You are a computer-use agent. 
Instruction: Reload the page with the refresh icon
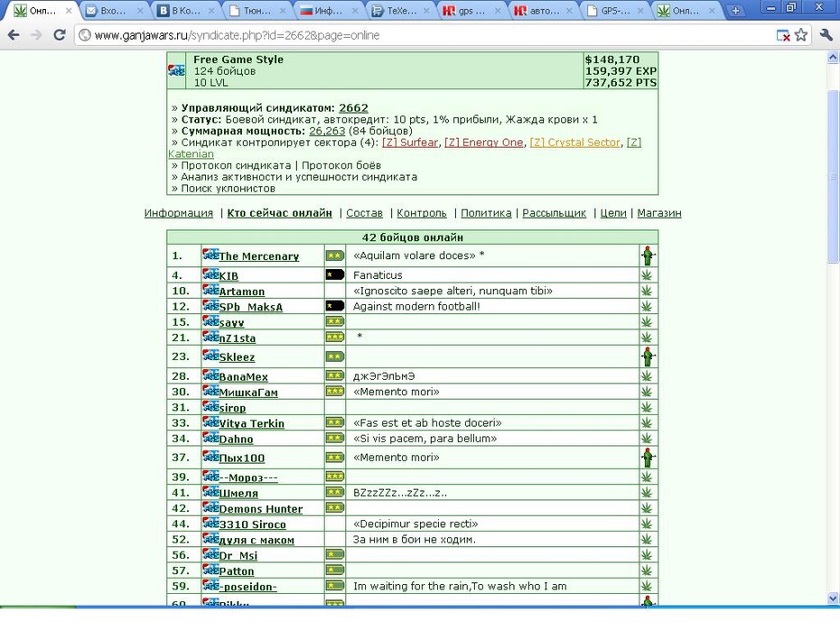[60, 35]
